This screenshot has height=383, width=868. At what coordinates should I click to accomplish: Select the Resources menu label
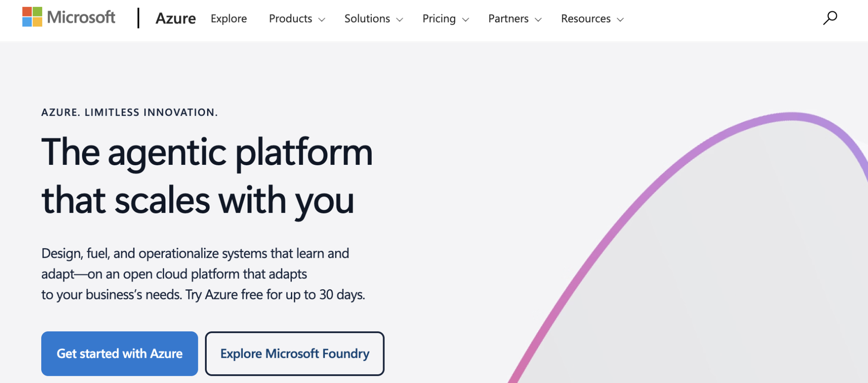click(x=586, y=19)
